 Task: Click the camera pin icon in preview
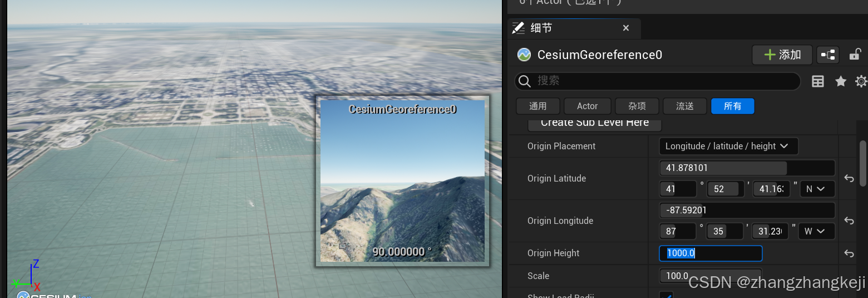344,246
